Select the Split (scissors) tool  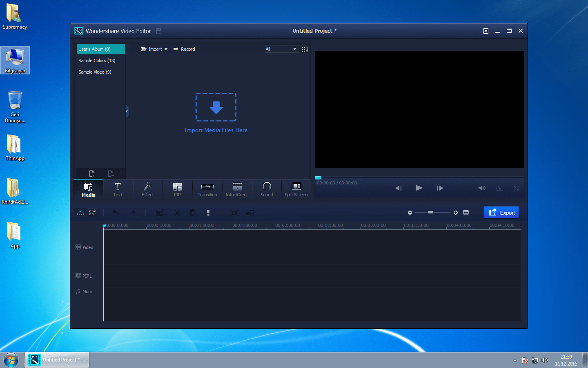tap(177, 212)
